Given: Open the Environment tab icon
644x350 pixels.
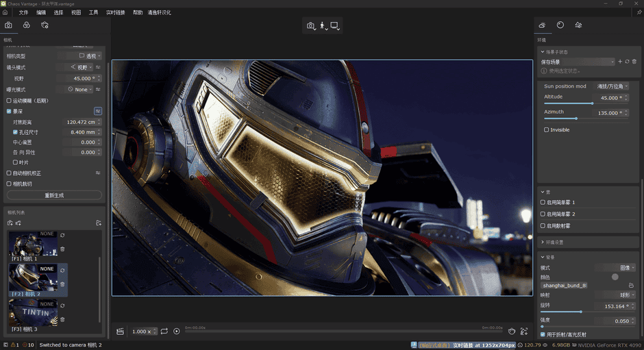Looking at the screenshot, I should click(x=542, y=25).
